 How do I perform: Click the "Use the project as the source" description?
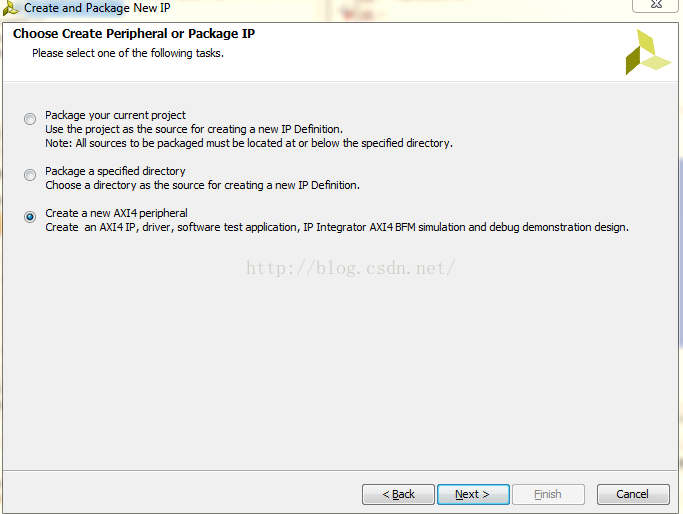194,129
